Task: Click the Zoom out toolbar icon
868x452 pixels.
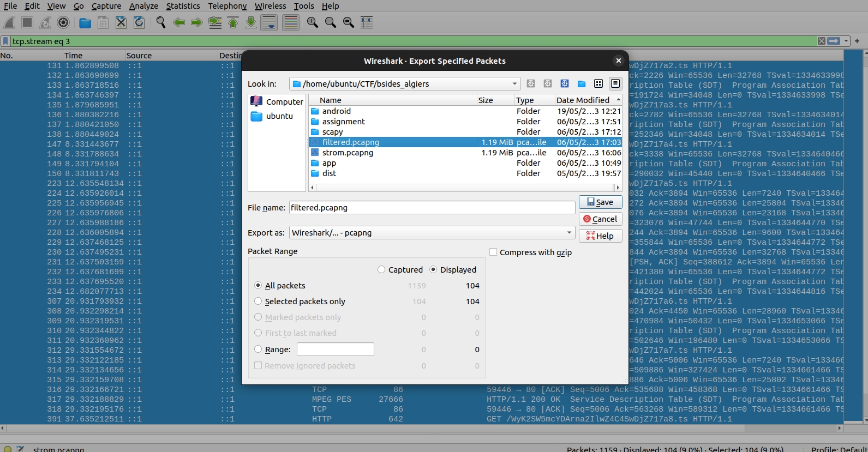Action: pyautogui.click(x=330, y=22)
